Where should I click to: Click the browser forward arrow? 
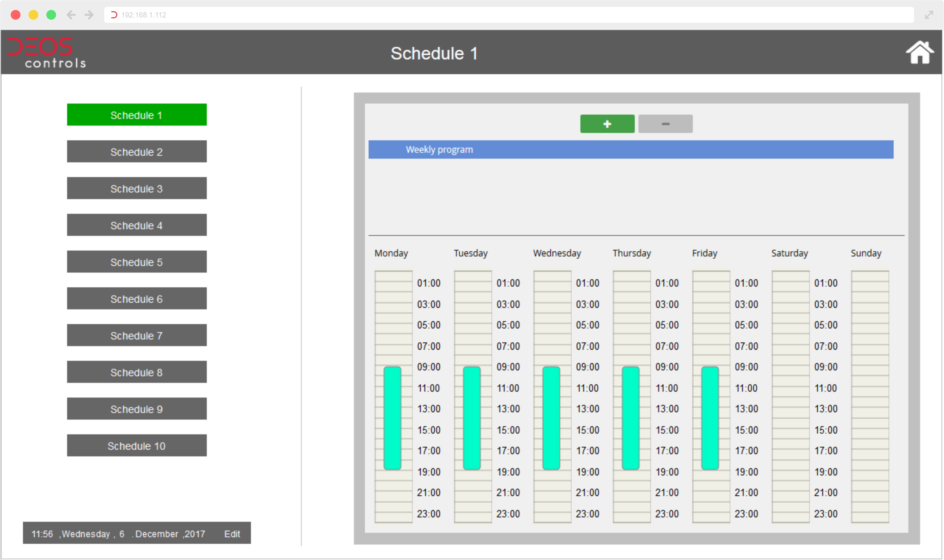pos(89,15)
